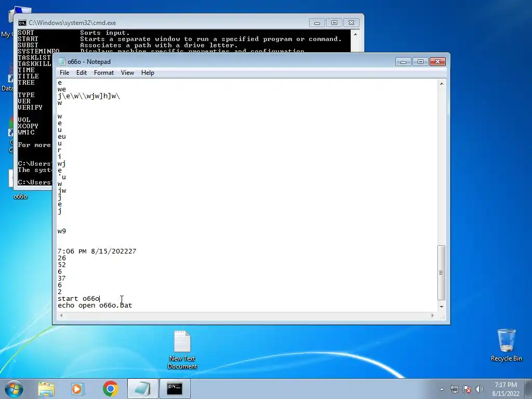This screenshot has width=532, height=399.
Task: Click Notepad horizontal scrollbar left arrow
Action: coord(61,315)
